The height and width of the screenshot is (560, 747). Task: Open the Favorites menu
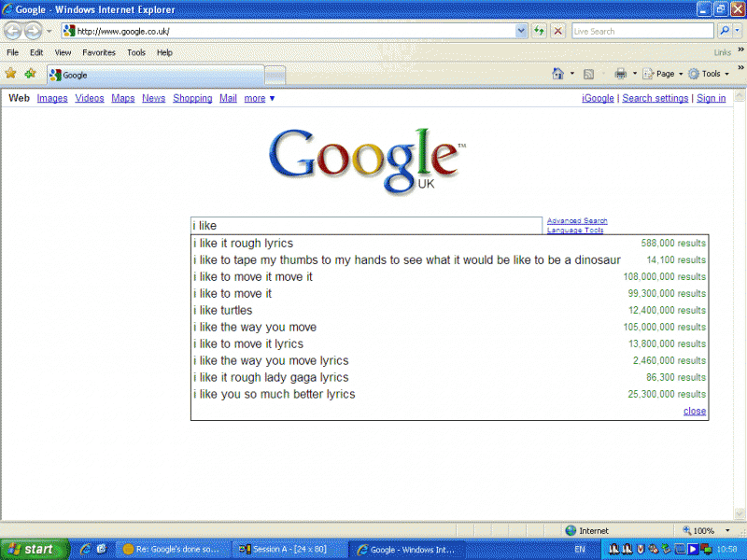(x=99, y=52)
